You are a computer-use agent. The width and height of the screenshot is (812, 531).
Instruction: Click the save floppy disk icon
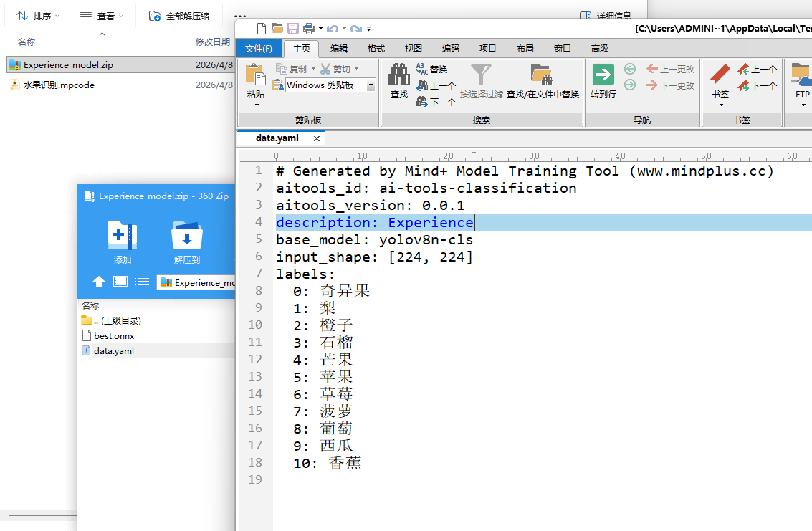[293, 29]
